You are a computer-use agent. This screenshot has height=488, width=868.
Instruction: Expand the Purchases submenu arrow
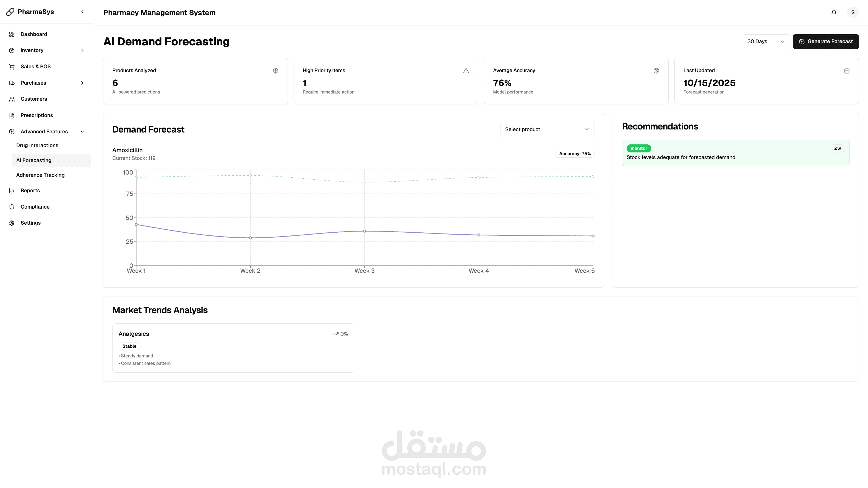coord(82,83)
